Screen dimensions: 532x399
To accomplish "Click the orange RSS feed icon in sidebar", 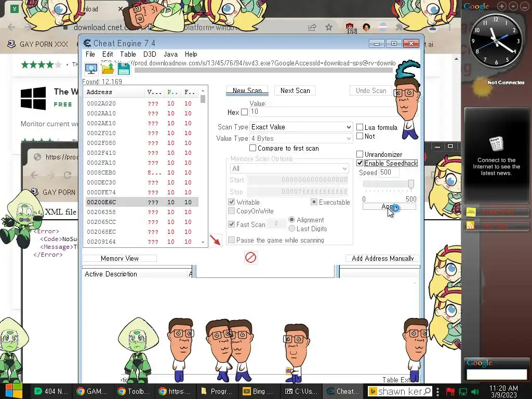I will [471, 225].
